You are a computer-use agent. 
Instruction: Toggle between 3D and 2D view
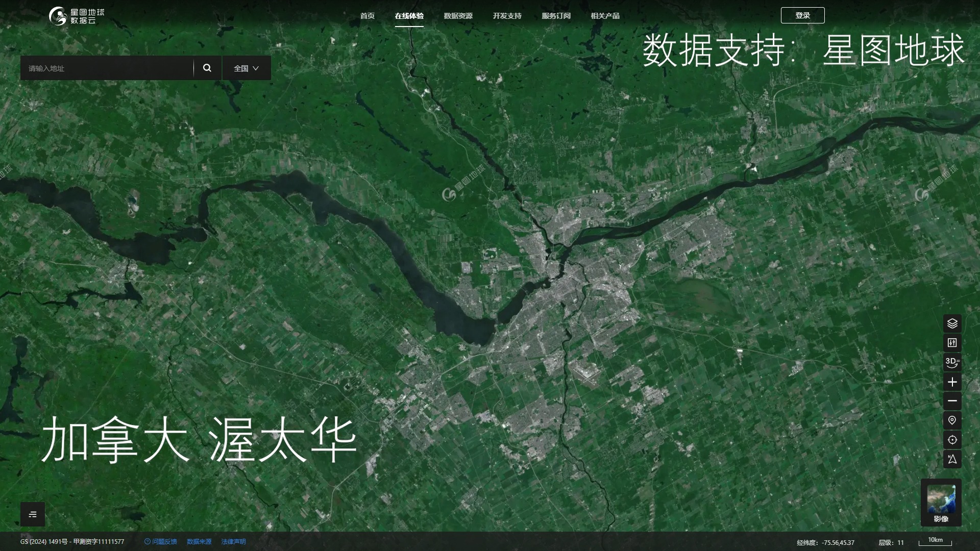(952, 362)
